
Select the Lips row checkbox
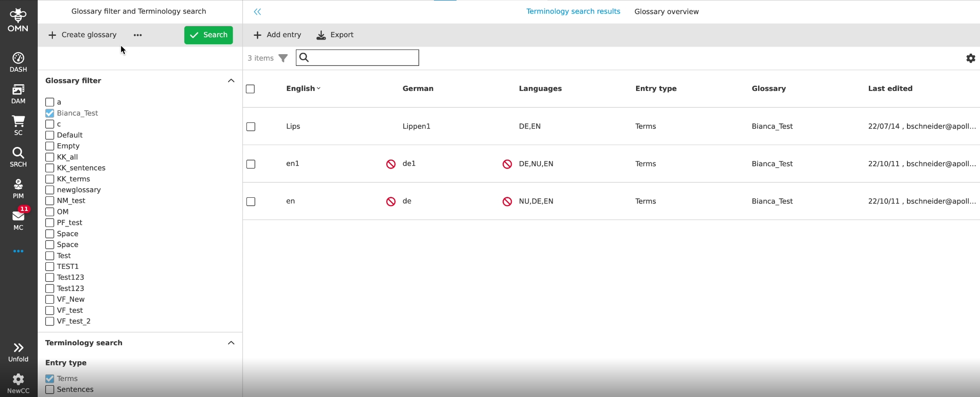coord(251,127)
